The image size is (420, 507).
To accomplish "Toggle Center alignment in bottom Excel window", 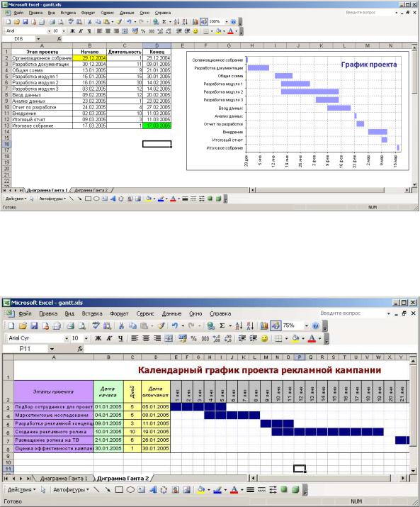I will (x=146, y=338).
